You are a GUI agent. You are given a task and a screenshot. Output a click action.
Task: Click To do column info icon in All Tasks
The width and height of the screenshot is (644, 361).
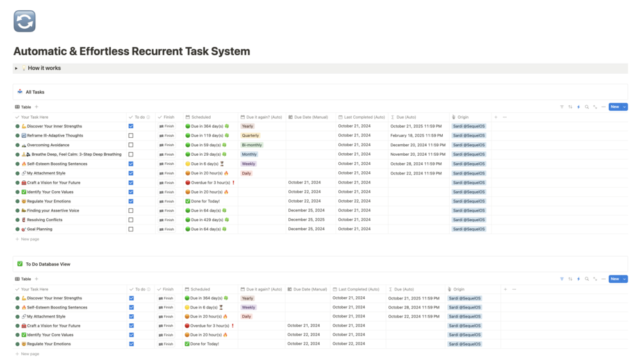148,117
